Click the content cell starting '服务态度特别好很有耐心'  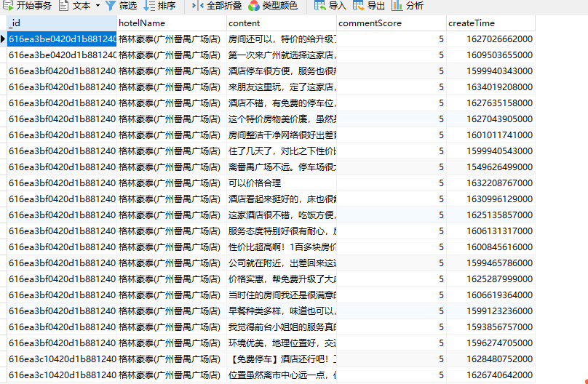282,231
